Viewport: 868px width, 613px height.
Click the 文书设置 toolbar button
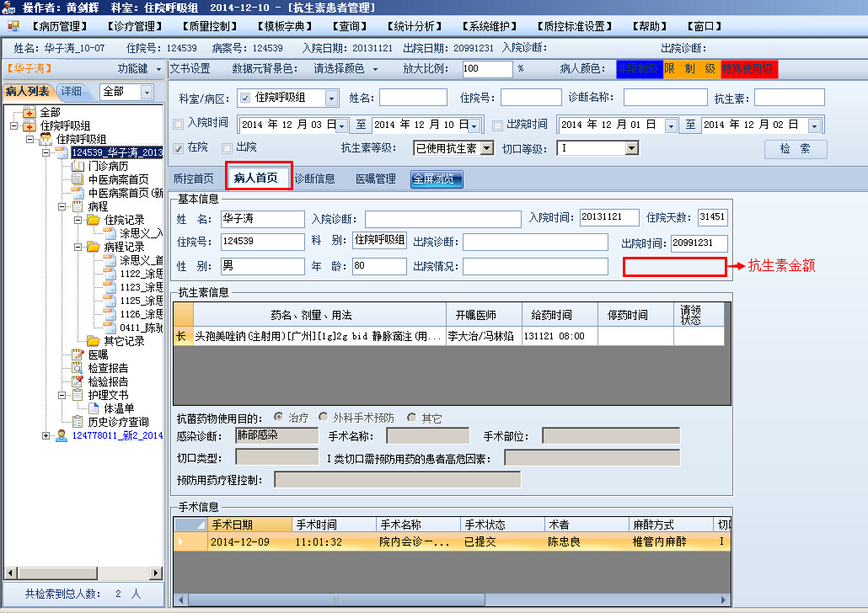[x=190, y=68]
